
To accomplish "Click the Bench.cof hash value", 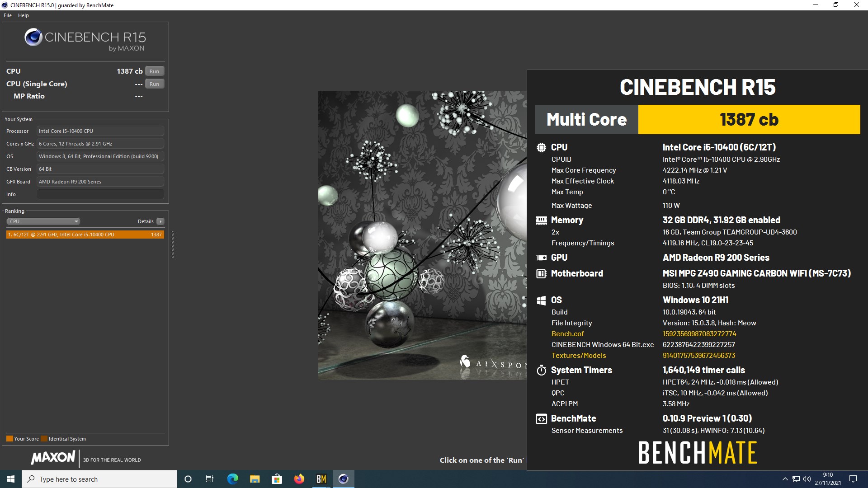I will coord(699,334).
